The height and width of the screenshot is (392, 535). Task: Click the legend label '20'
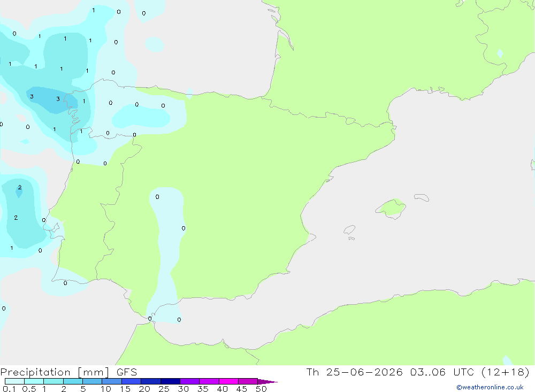[144, 389]
